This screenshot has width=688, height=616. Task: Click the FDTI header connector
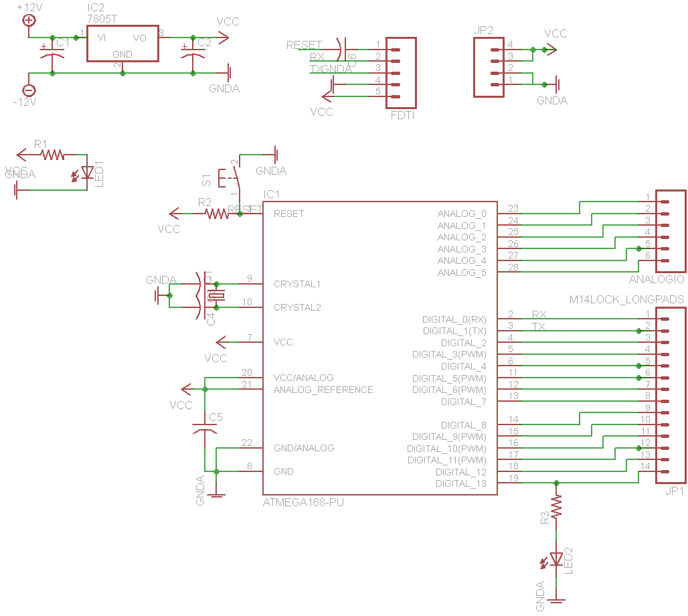pos(402,72)
